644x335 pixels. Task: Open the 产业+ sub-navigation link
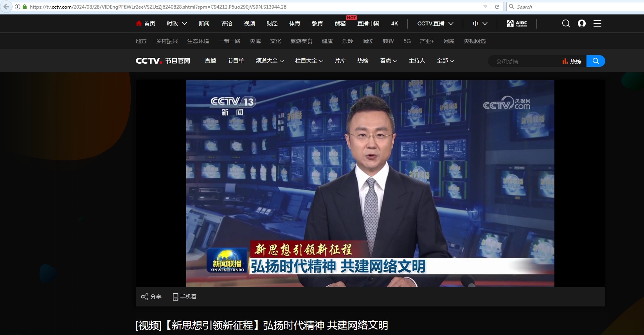tap(427, 41)
